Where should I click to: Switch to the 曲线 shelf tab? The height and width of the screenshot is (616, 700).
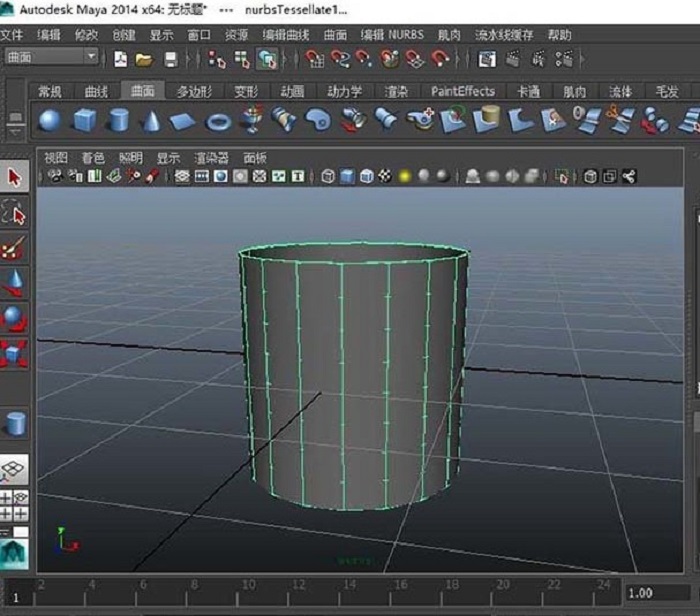pyautogui.click(x=96, y=92)
